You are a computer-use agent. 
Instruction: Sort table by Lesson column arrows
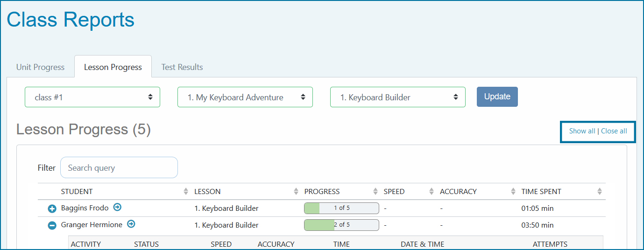coord(296,192)
